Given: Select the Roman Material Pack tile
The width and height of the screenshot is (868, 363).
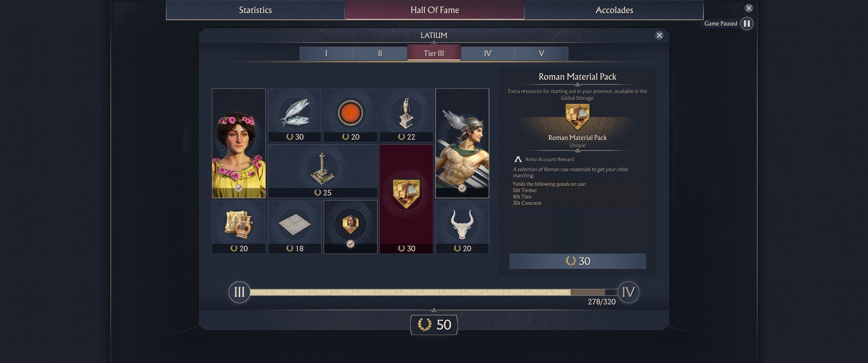Looking at the screenshot, I should tap(406, 199).
